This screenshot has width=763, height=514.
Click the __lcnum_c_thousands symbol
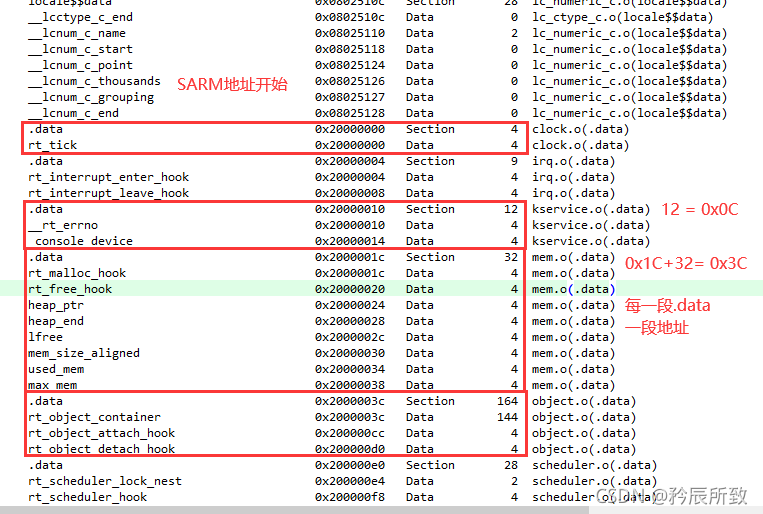pos(94,81)
